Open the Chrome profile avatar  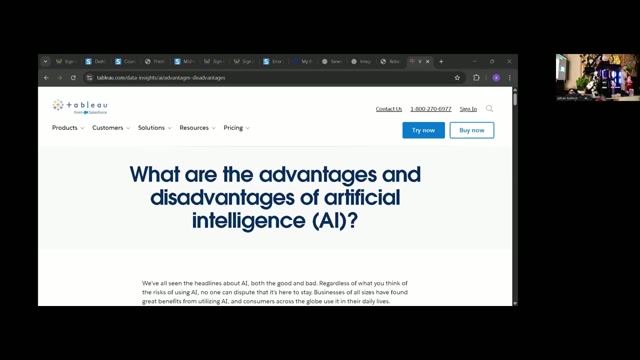496,78
